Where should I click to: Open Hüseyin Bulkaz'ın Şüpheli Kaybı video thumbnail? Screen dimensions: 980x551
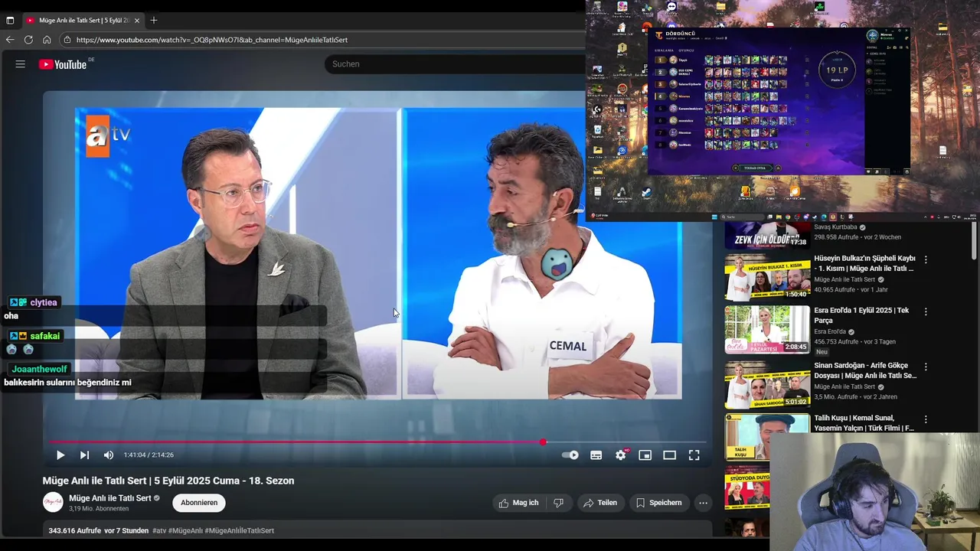point(767,276)
